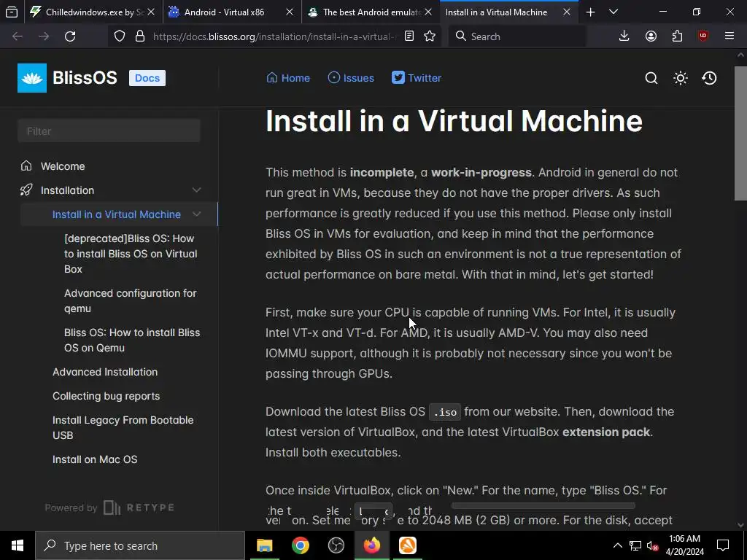Select Install in a Virtual Machine entry
747x560 pixels.
(x=116, y=214)
